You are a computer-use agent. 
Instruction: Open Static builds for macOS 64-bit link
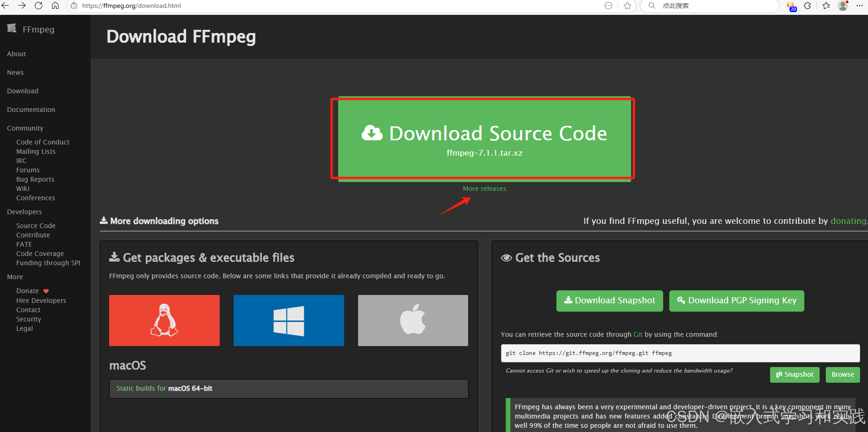pyautogui.click(x=164, y=388)
